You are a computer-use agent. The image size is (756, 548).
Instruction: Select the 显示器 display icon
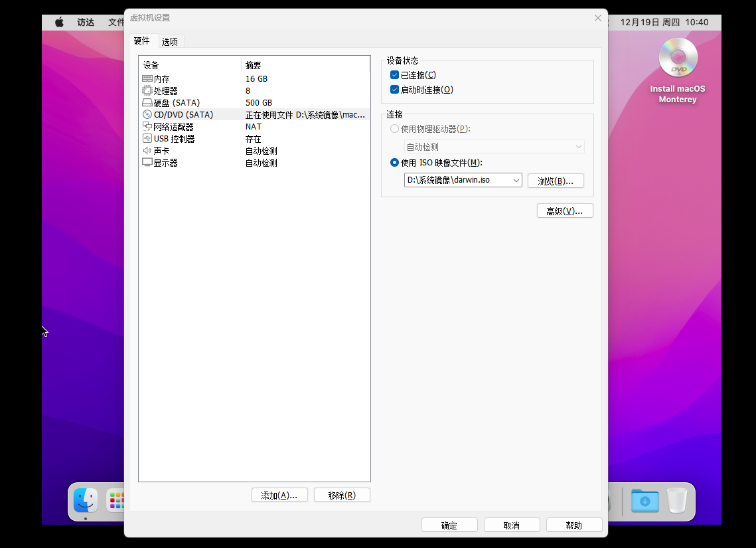[147, 163]
